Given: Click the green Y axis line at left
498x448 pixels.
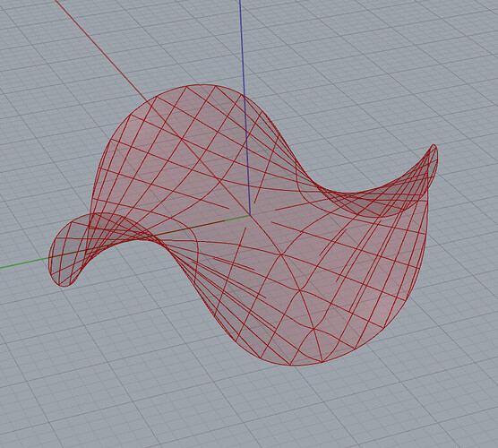Looking at the screenshot, I should 24,263.
